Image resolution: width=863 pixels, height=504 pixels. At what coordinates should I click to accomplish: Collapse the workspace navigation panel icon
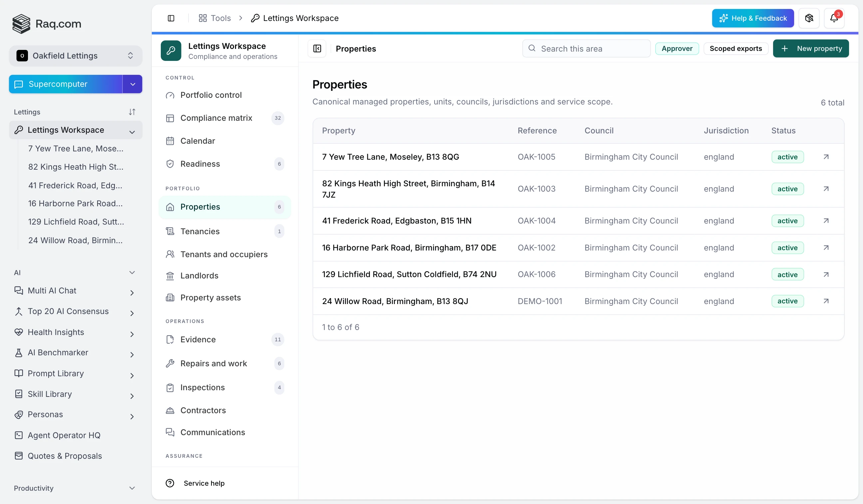tap(317, 49)
